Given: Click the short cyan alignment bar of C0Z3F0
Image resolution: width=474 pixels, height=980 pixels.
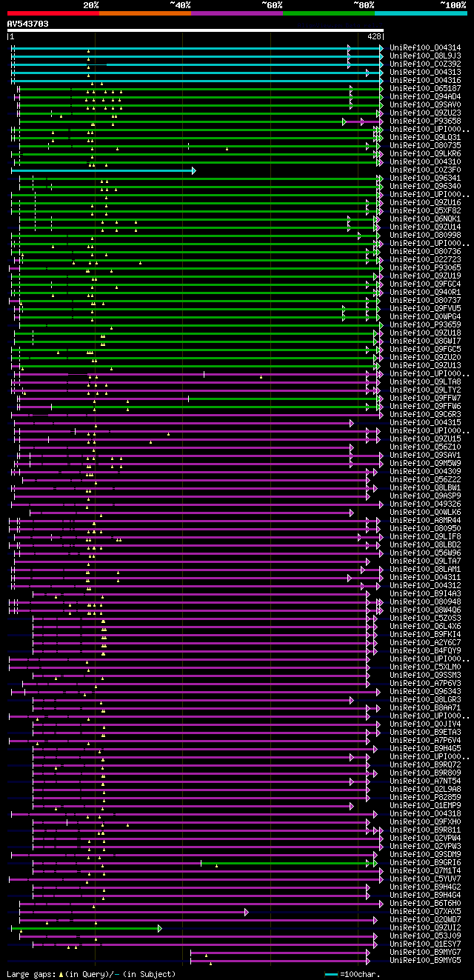Looking at the screenshot, I should 103,170.
